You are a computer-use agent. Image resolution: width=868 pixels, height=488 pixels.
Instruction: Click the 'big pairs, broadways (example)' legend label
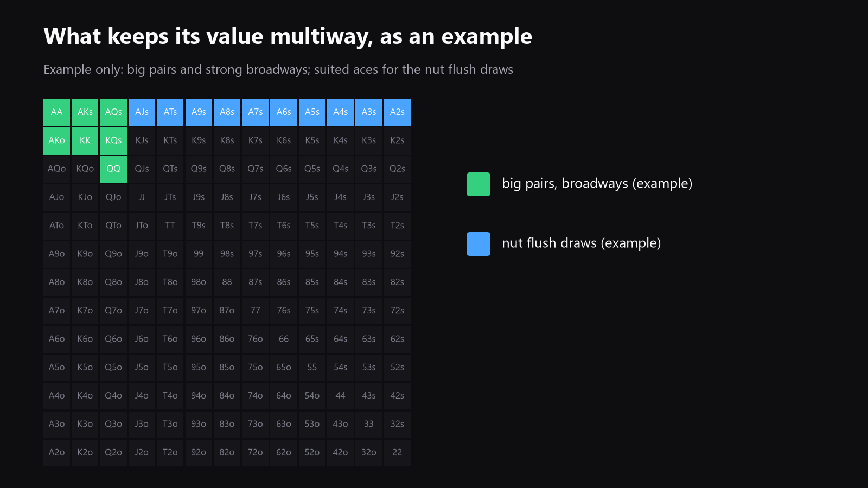click(x=597, y=184)
